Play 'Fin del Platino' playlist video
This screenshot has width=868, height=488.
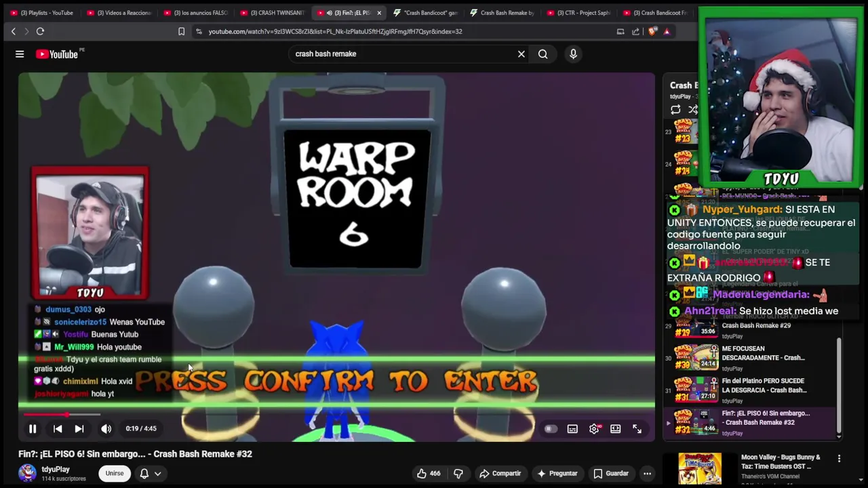751,390
